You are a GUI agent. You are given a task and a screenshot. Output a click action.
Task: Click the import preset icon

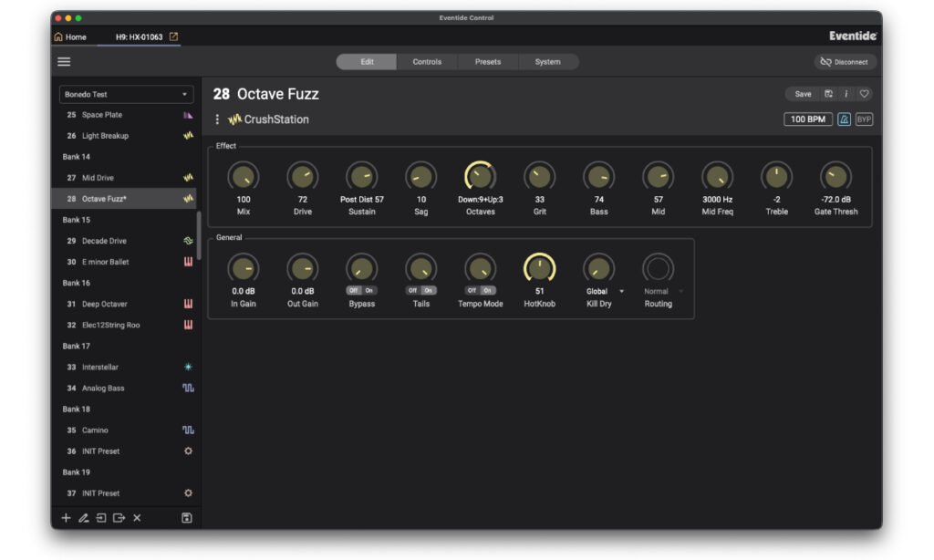click(x=101, y=518)
